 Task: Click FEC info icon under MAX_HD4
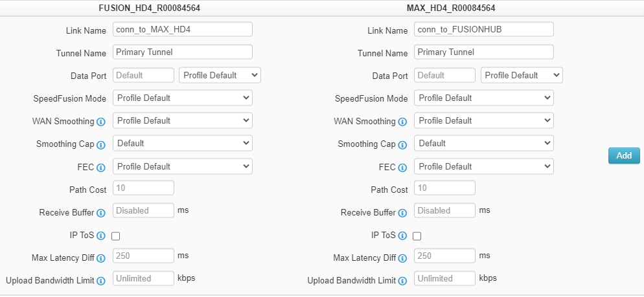tap(402, 168)
